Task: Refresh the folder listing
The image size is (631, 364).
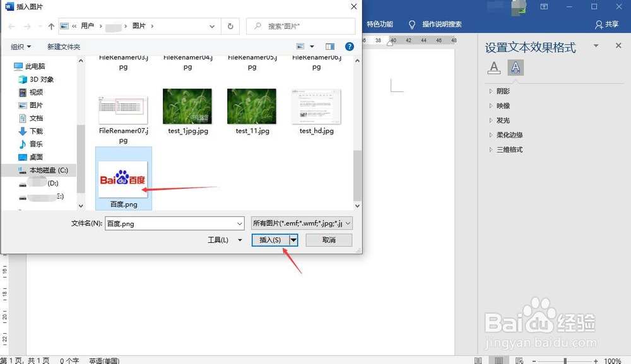Action: click(230, 26)
